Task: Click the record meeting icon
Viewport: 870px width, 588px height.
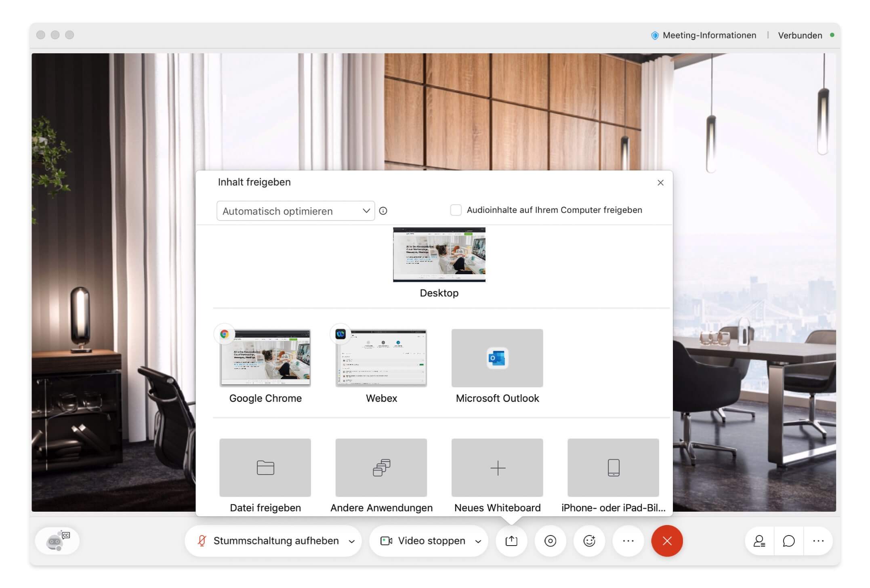Action: coord(550,541)
